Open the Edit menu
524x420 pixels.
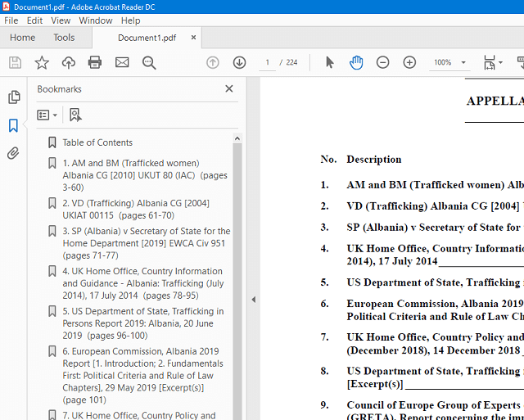[34, 20]
